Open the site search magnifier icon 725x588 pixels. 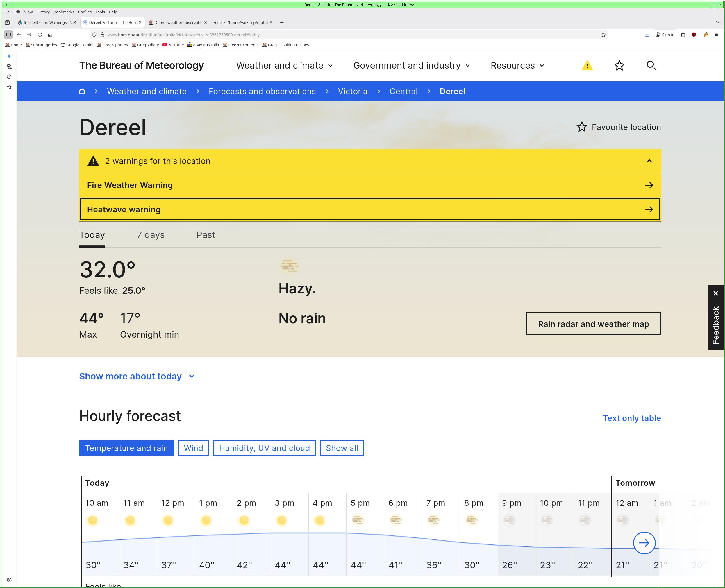(x=651, y=65)
